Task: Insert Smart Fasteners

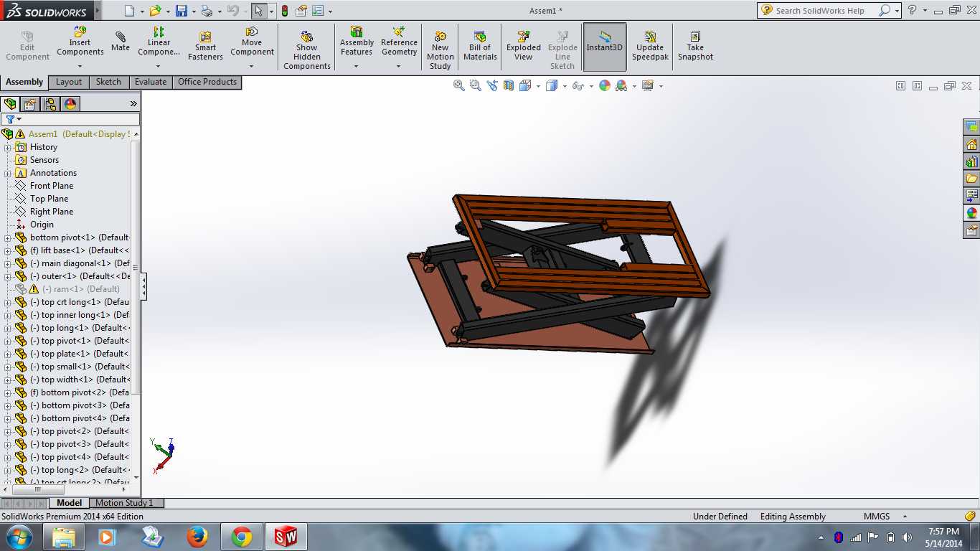Action: coord(205,47)
